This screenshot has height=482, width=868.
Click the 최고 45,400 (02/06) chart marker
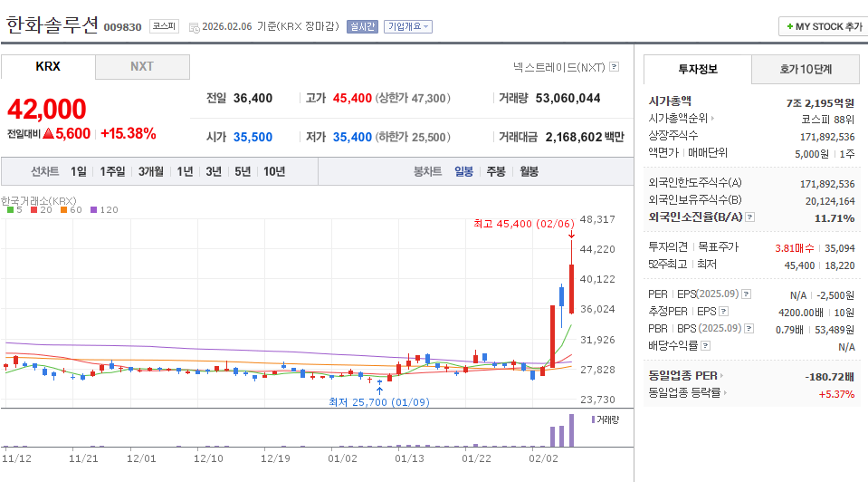click(524, 224)
